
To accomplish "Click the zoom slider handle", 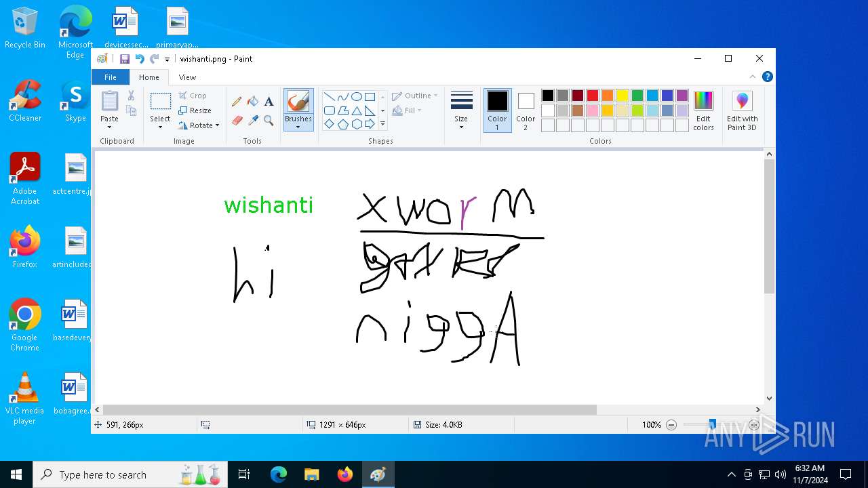I will [x=712, y=425].
